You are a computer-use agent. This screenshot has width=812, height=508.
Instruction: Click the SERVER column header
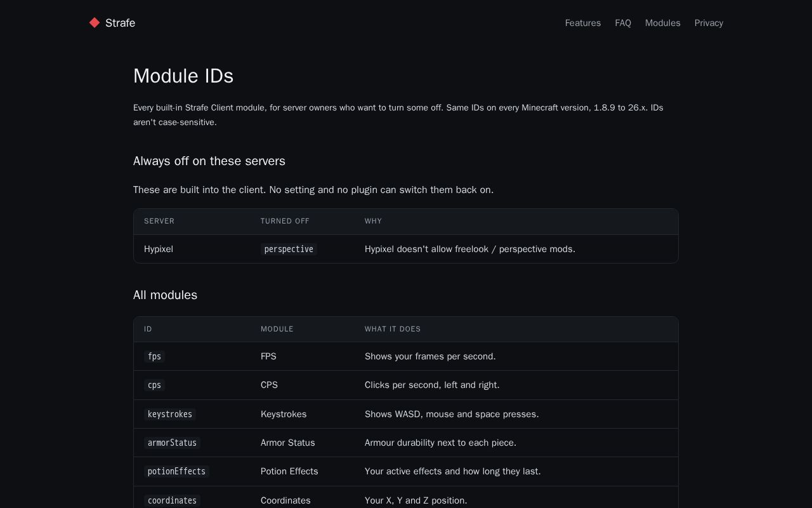pos(159,221)
